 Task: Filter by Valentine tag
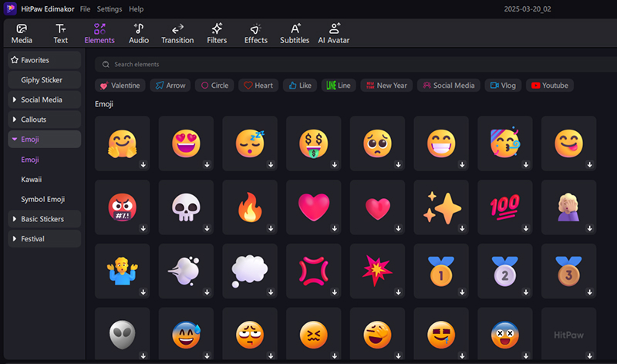[120, 86]
